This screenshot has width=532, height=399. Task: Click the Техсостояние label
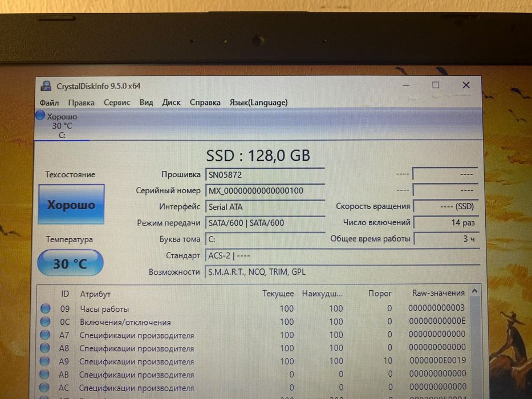(x=70, y=175)
